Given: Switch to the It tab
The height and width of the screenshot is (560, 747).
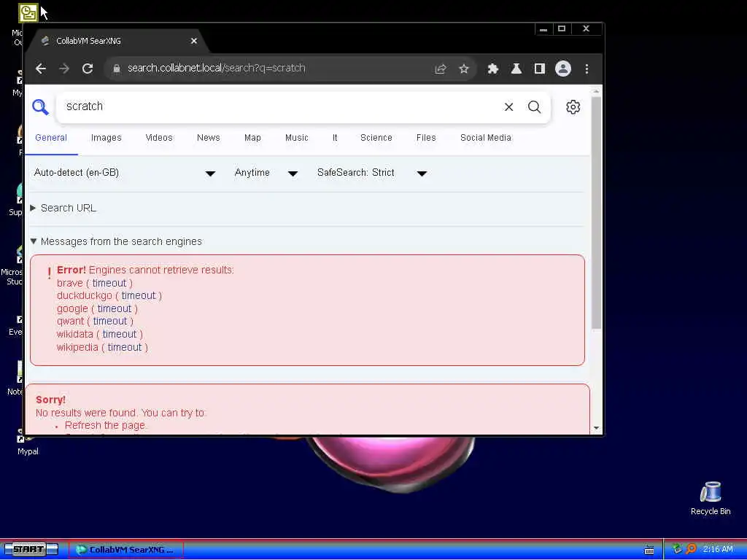Looking at the screenshot, I should pos(335,138).
